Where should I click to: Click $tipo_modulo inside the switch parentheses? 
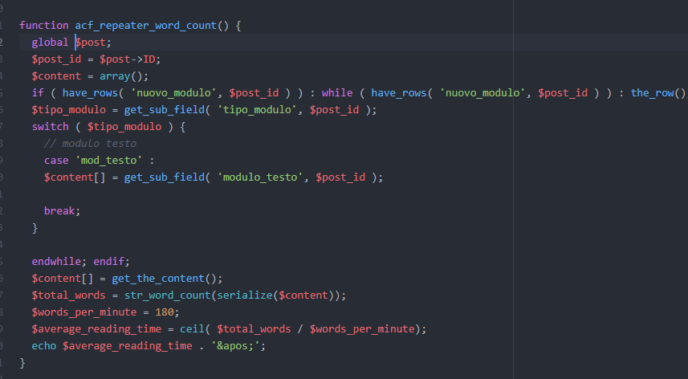tap(124, 127)
